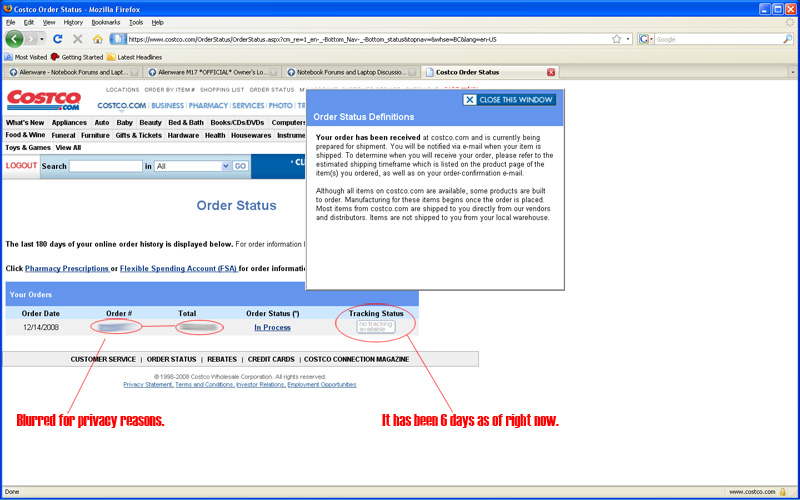Image resolution: width=800 pixels, height=500 pixels.
Task: Open SHOPPING LIST link
Action: click(x=222, y=90)
